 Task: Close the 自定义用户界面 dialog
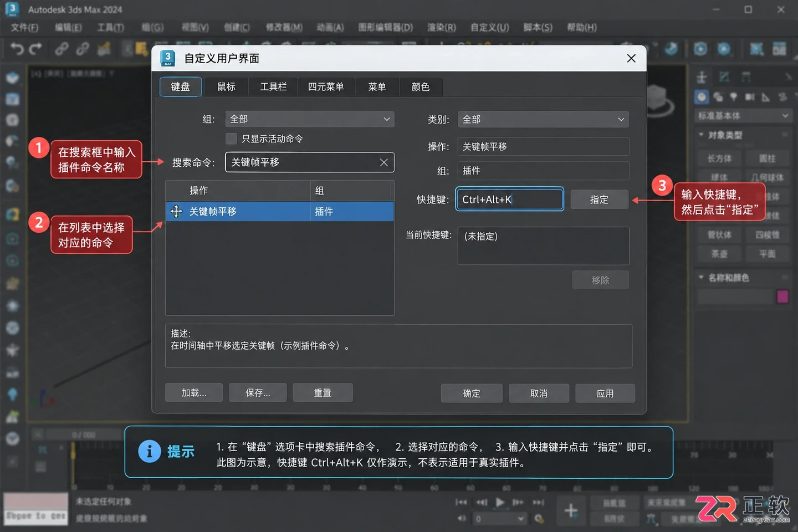coord(631,58)
